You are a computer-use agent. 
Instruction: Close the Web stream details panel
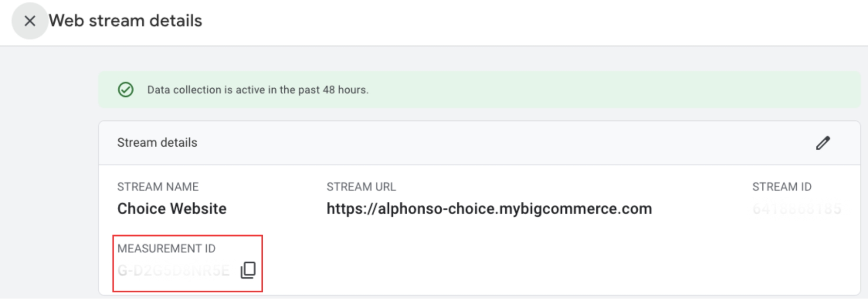point(30,21)
